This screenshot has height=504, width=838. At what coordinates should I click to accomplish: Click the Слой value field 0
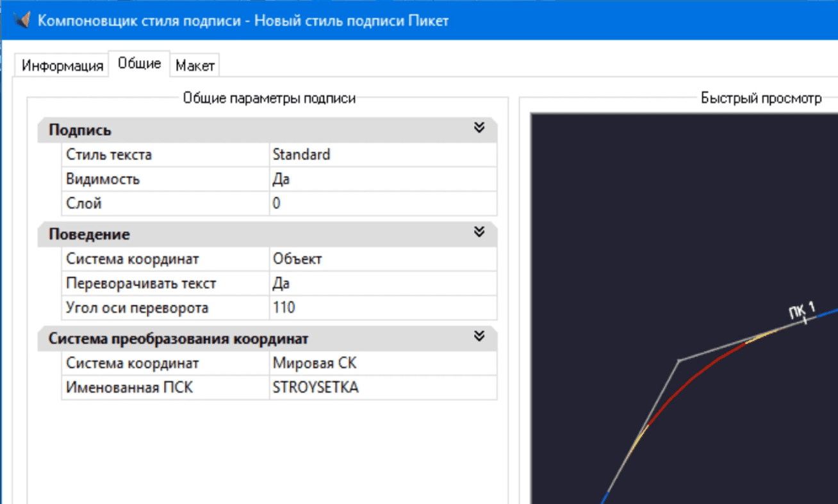tap(382, 204)
